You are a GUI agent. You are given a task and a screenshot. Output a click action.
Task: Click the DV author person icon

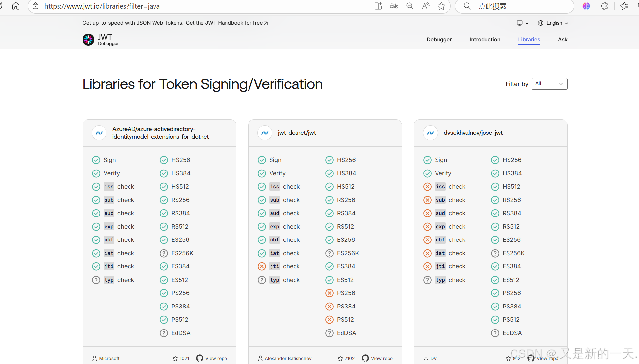click(x=426, y=358)
